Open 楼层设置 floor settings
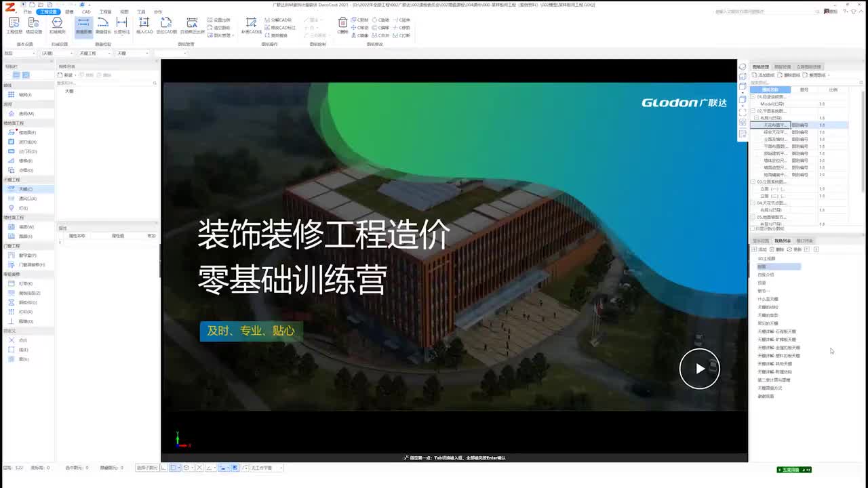868x488 pixels. pos(34,26)
